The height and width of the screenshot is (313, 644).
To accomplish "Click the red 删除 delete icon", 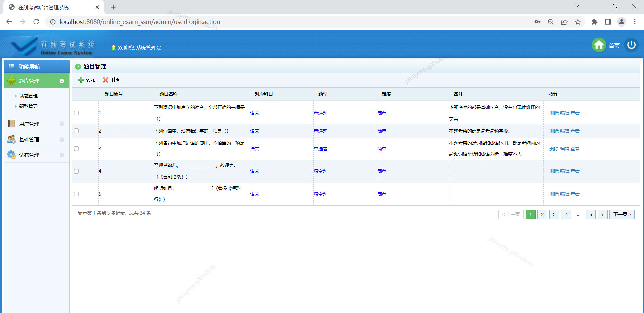I will 106,80.
